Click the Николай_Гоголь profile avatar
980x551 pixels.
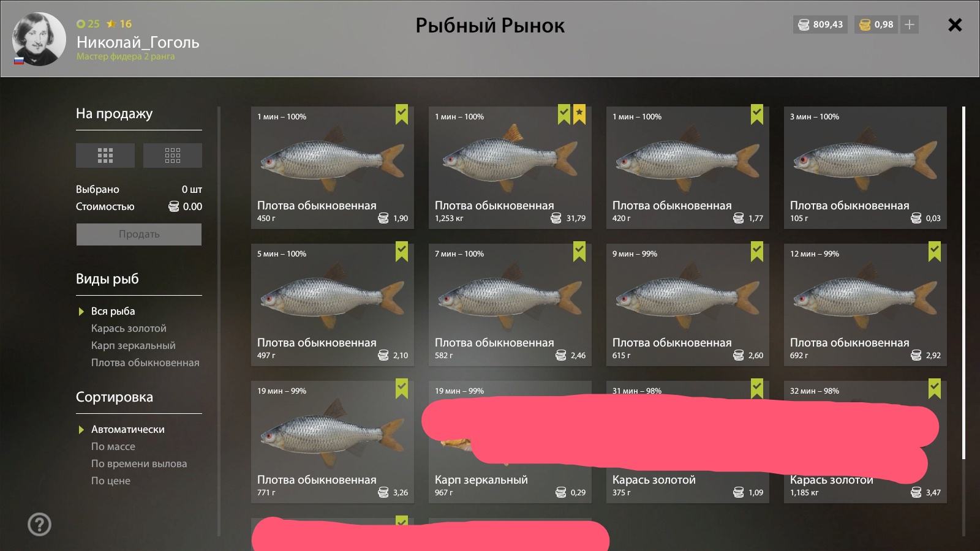[x=39, y=39]
